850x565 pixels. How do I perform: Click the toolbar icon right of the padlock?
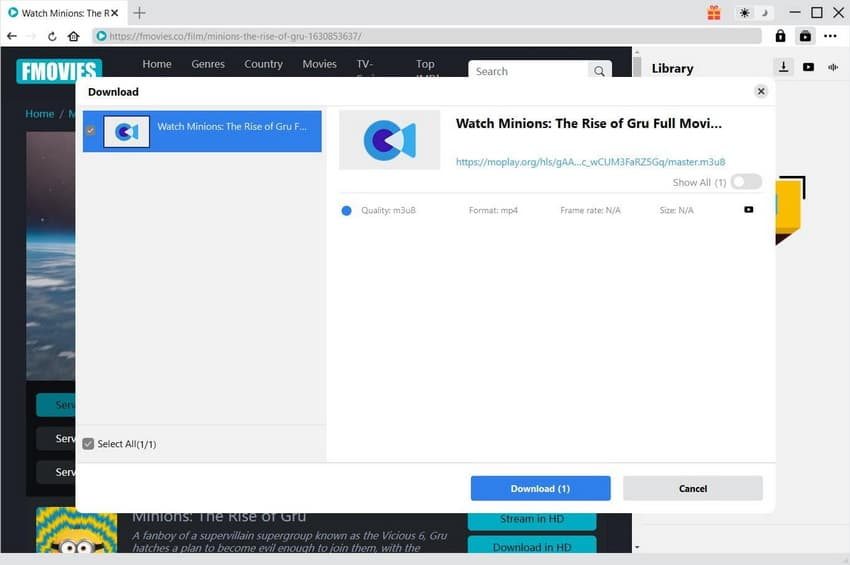point(806,36)
